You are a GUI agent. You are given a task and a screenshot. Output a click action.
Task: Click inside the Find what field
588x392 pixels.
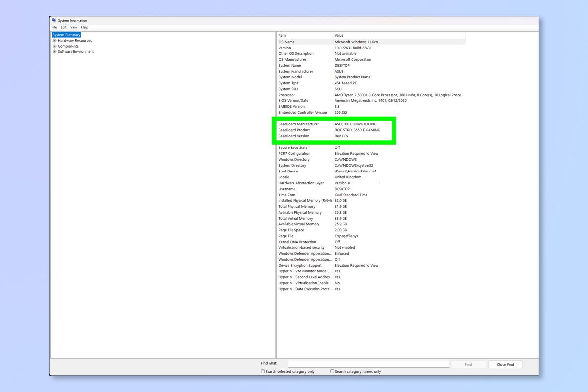click(367, 364)
